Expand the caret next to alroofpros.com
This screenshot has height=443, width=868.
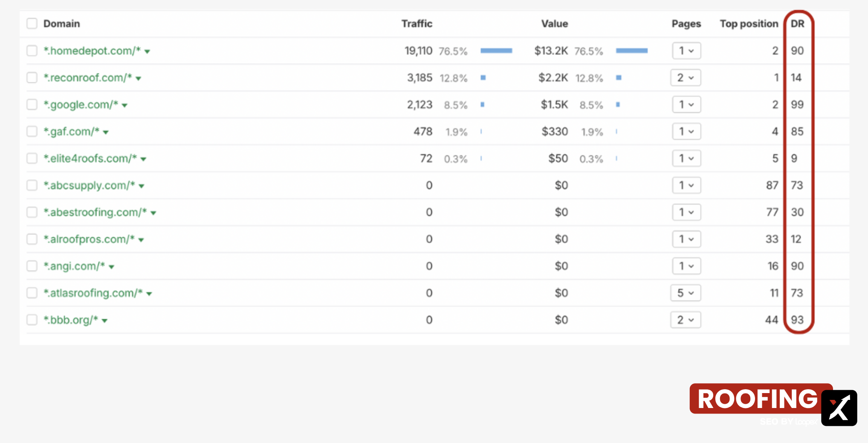pyautogui.click(x=142, y=240)
